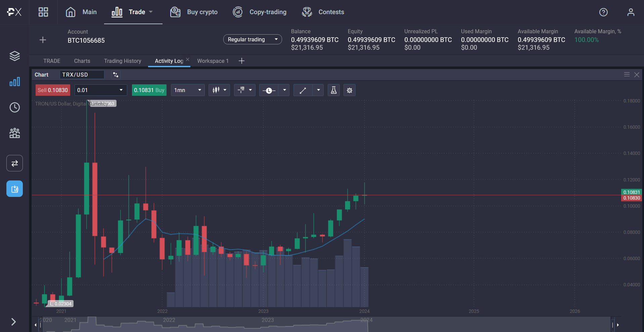
Task: Click the L: 0.02304 low marker label
Action: tap(61, 304)
